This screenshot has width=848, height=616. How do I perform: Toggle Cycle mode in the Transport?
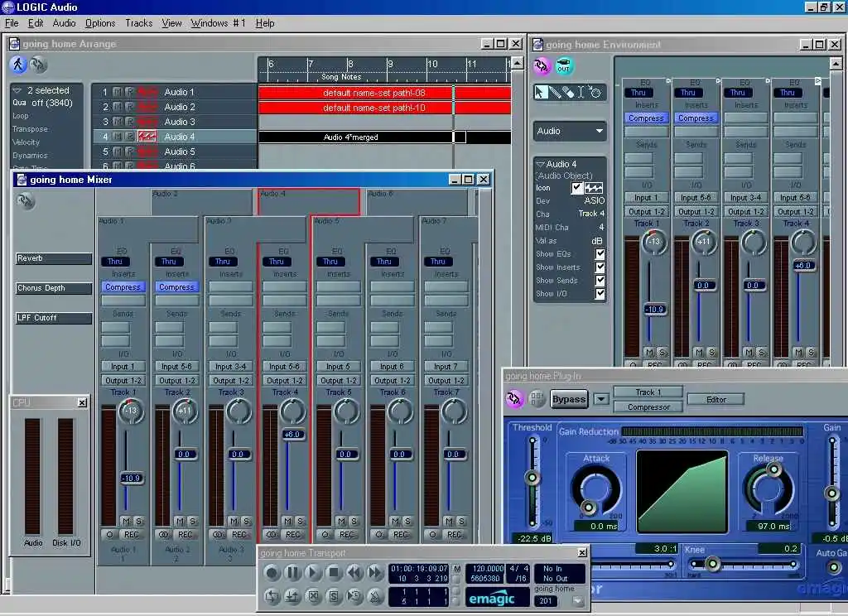tap(272, 596)
